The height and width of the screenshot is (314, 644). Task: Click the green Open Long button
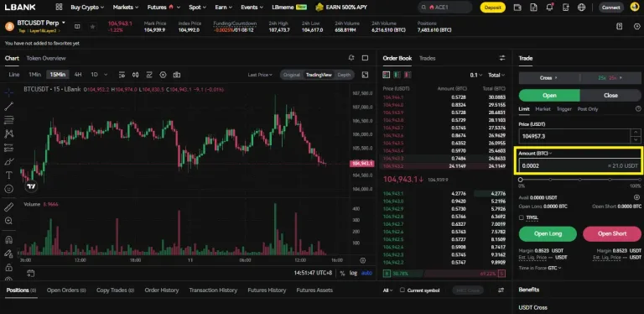[548, 233]
